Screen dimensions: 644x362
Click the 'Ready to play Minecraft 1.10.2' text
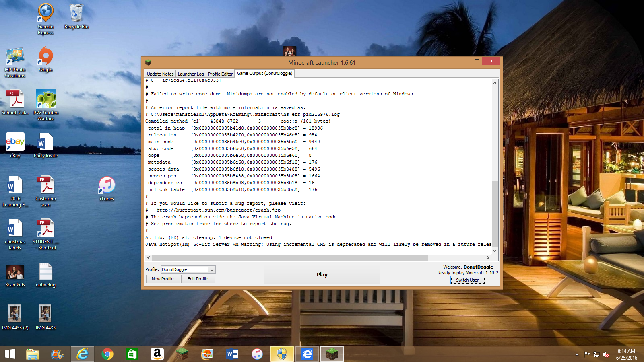tap(468, 273)
